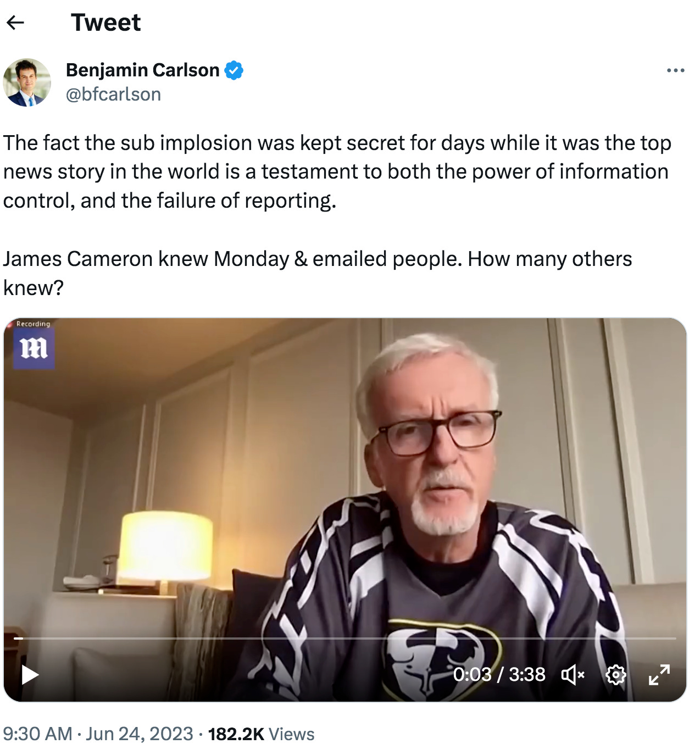The height and width of the screenshot is (755, 700).
Task: Go back using the left arrow
Action: (x=15, y=23)
